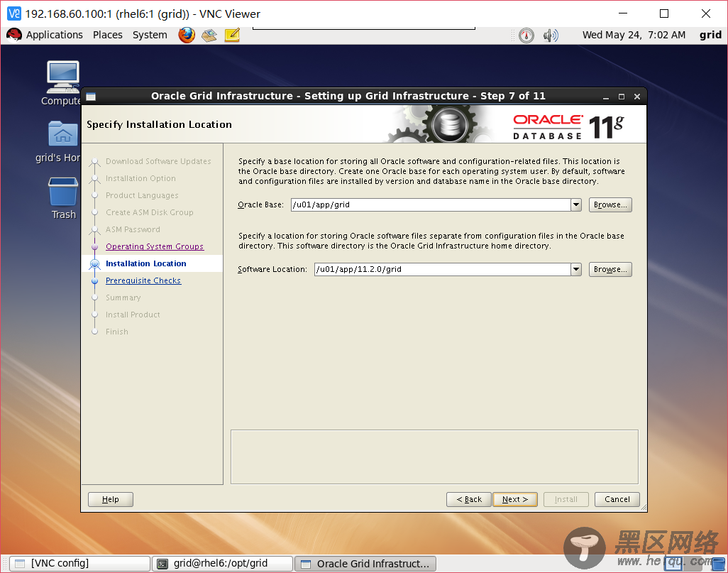Open the mail client icon in panel
The image size is (728, 573).
pyautogui.click(x=209, y=36)
